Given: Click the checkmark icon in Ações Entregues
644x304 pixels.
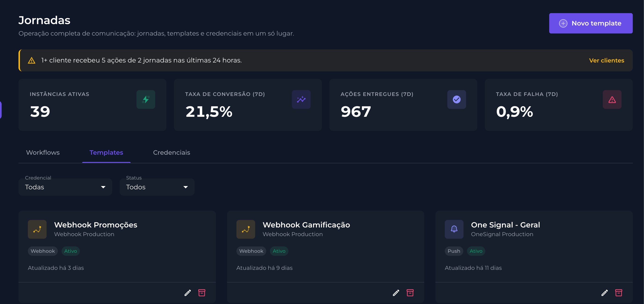Looking at the screenshot, I should 456,99.
